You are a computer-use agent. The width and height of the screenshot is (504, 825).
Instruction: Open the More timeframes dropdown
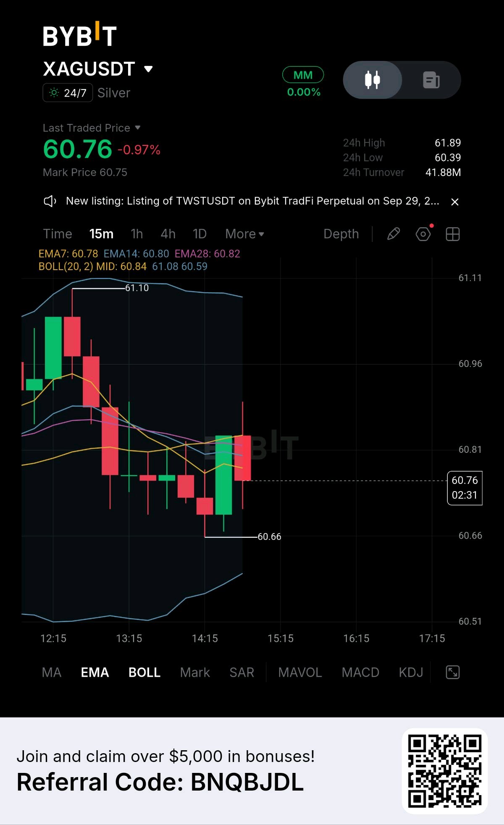tap(244, 234)
